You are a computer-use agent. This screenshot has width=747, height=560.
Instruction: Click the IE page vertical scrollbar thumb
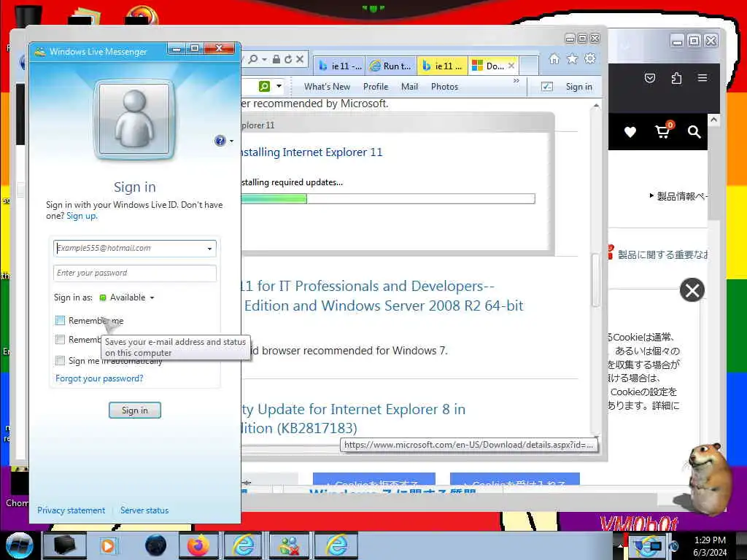tap(595, 280)
